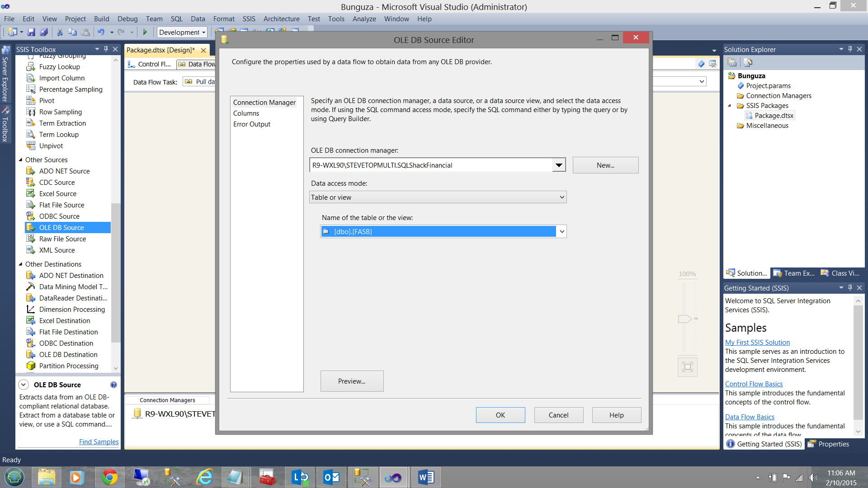868x488 pixels.
Task: Pin the SSIS Toolbox panel
Action: pos(106,49)
